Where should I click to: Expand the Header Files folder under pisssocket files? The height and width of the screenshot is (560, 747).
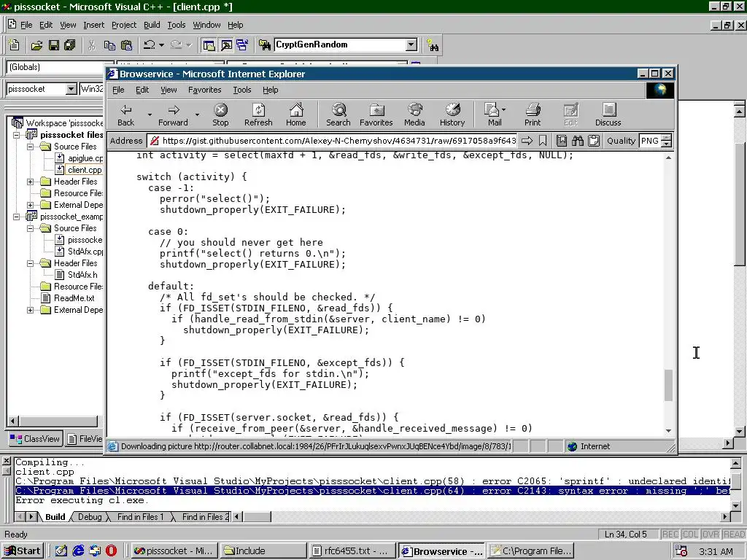31,182
